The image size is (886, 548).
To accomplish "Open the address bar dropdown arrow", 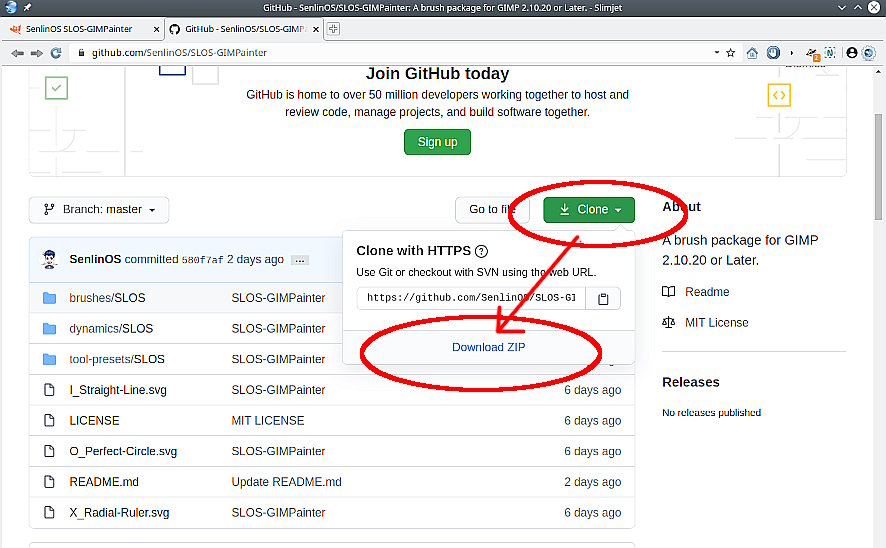I will point(716,52).
